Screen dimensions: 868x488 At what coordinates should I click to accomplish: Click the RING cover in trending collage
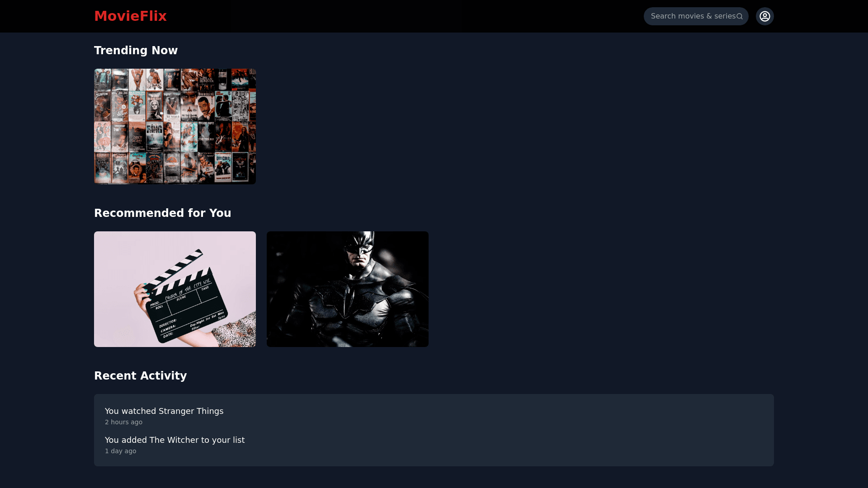click(x=154, y=136)
